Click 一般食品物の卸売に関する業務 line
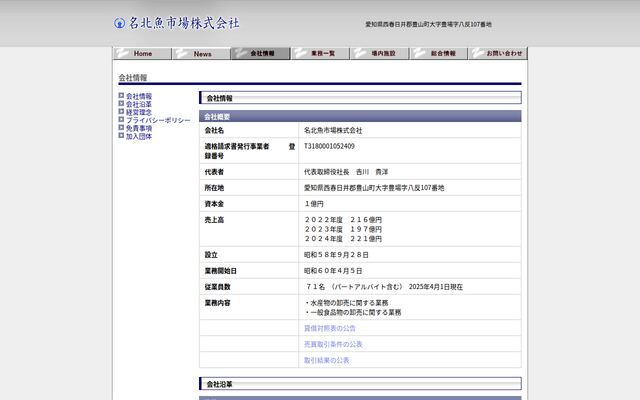 pyautogui.click(x=353, y=312)
